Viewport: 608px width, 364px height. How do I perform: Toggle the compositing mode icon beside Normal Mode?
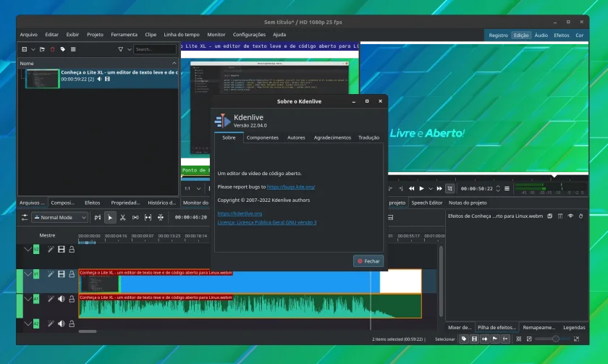click(x=98, y=218)
